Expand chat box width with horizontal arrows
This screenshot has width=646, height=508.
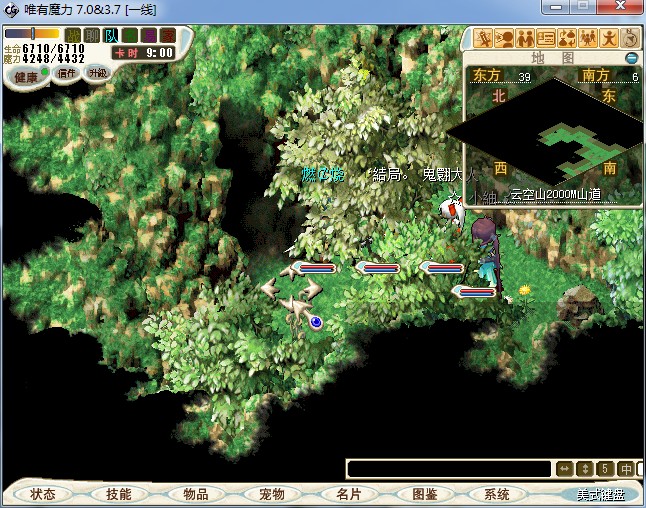pyautogui.click(x=564, y=468)
